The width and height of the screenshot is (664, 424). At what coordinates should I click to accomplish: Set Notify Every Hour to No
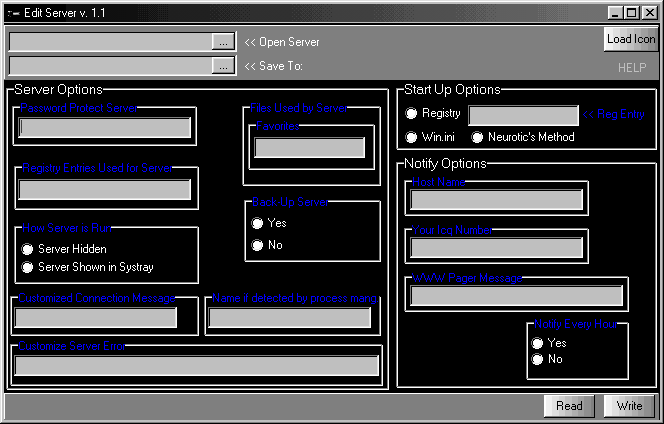click(538, 359)
